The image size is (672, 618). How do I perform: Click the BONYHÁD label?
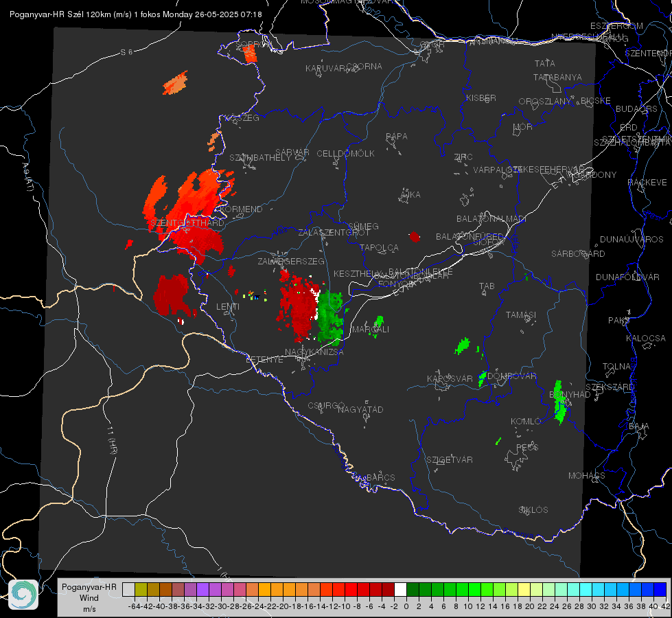[570, 395]
